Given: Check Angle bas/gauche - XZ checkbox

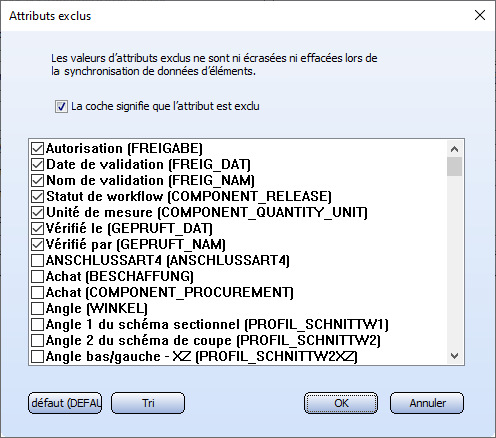Looking at the screenshot, I should point(37,356).
